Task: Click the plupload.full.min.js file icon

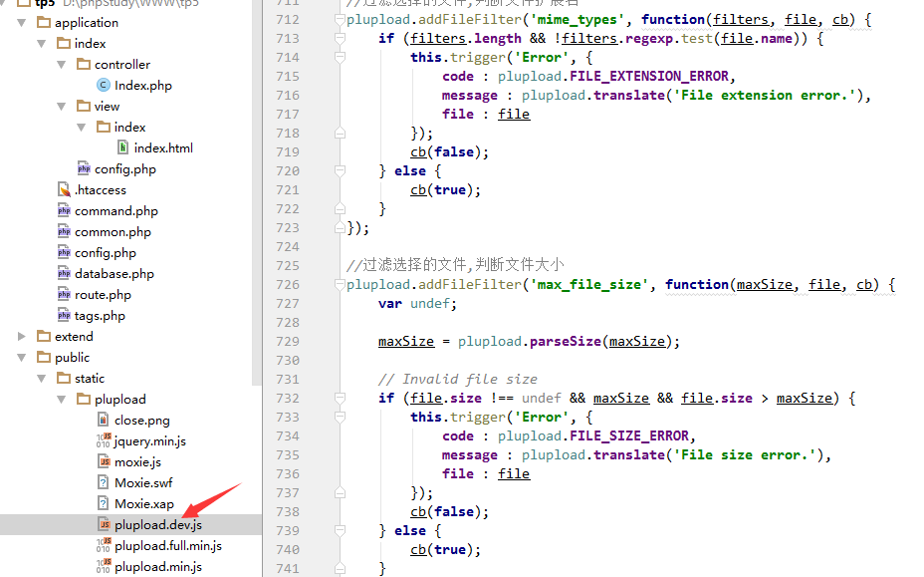Action: click(104, 545)
